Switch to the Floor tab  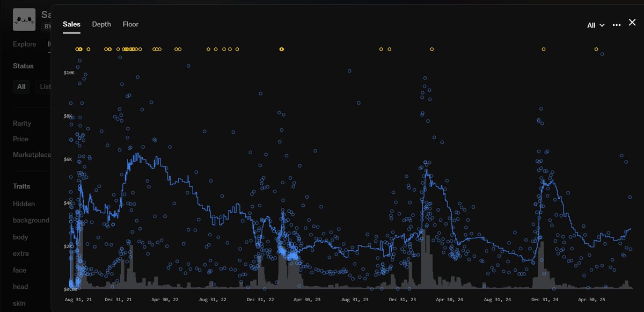click(x=130, y=24)
